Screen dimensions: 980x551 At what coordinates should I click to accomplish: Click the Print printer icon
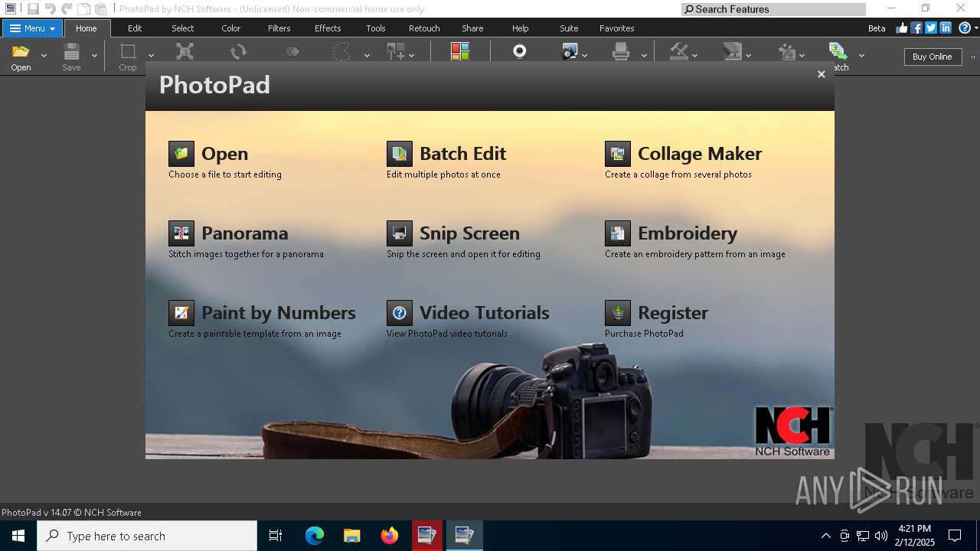(x=621, y=51)
